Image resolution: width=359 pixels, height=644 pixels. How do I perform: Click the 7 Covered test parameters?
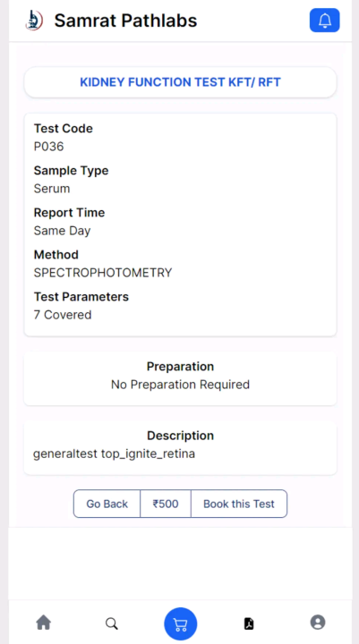(x=63, y=315)
